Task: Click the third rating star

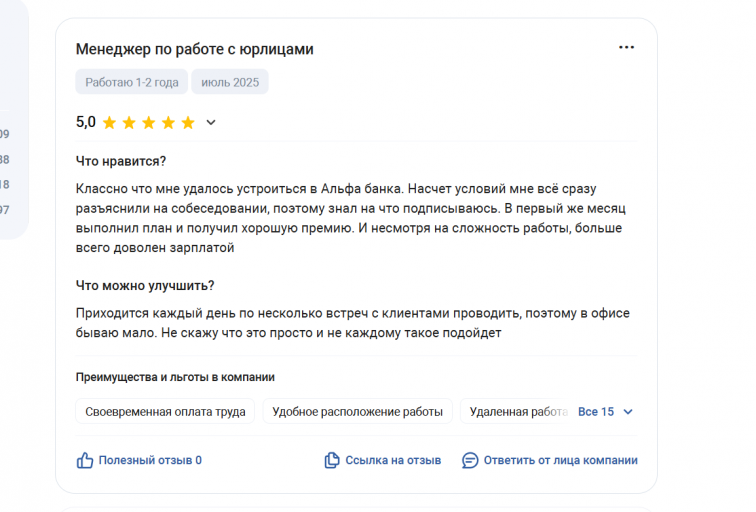Action: [148, 122]
